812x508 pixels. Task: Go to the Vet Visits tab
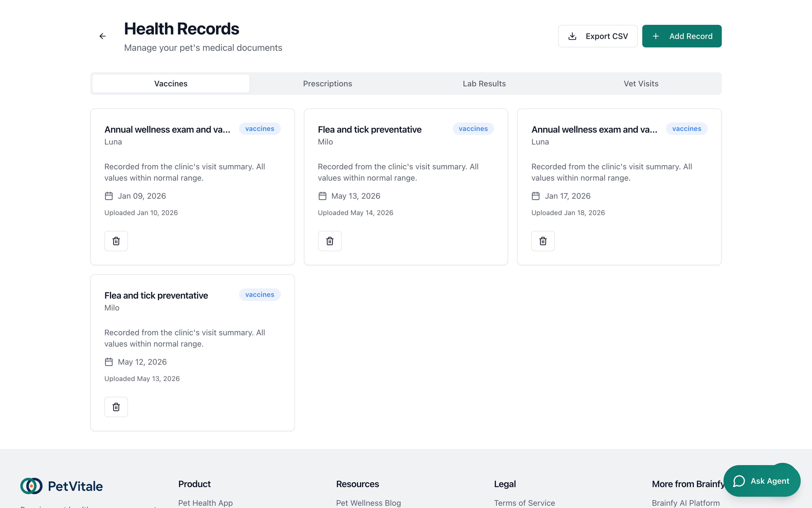coord(641,84)
